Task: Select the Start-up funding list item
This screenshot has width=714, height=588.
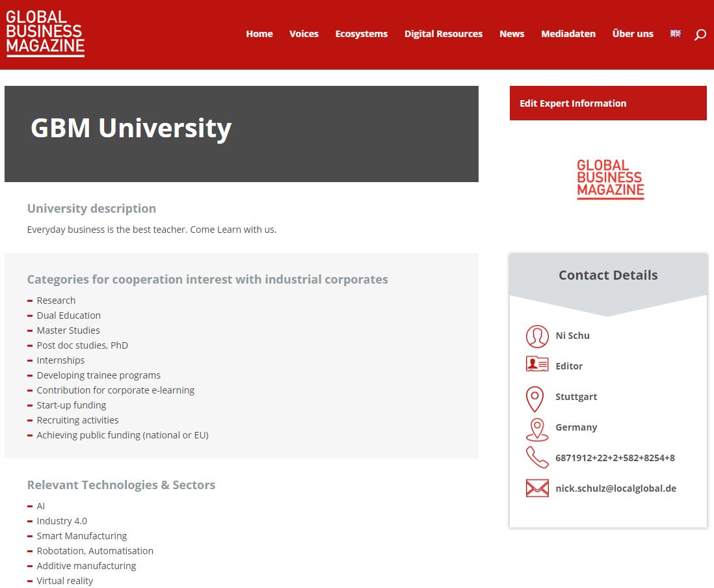Action: [72, 405]
